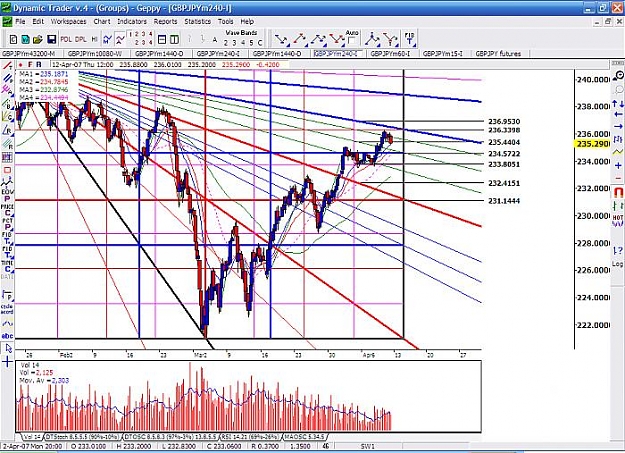Select the arrow pointer tool
The image size is (625, 453).
click(8, 349)
